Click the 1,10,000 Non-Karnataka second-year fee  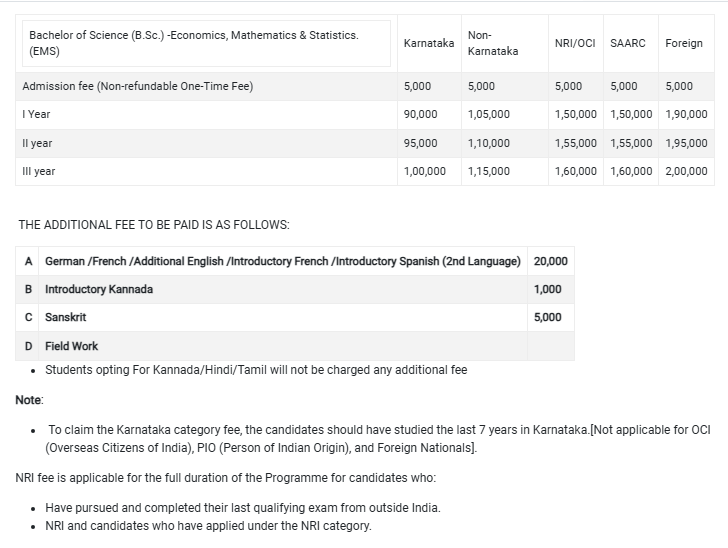(488, 143)
